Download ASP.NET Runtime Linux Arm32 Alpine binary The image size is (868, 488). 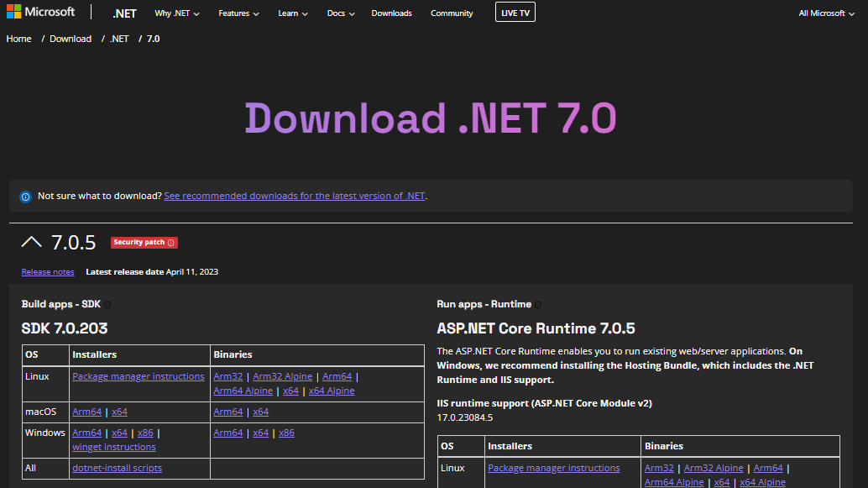714,469
